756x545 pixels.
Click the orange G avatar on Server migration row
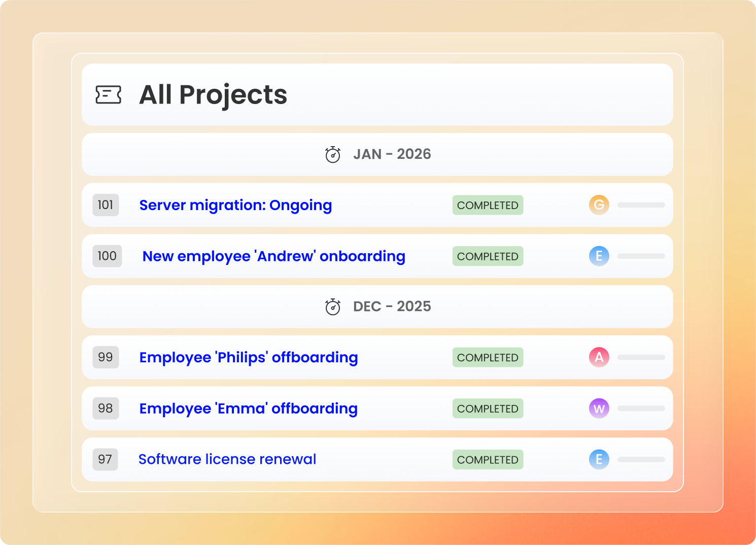point(599,205)
